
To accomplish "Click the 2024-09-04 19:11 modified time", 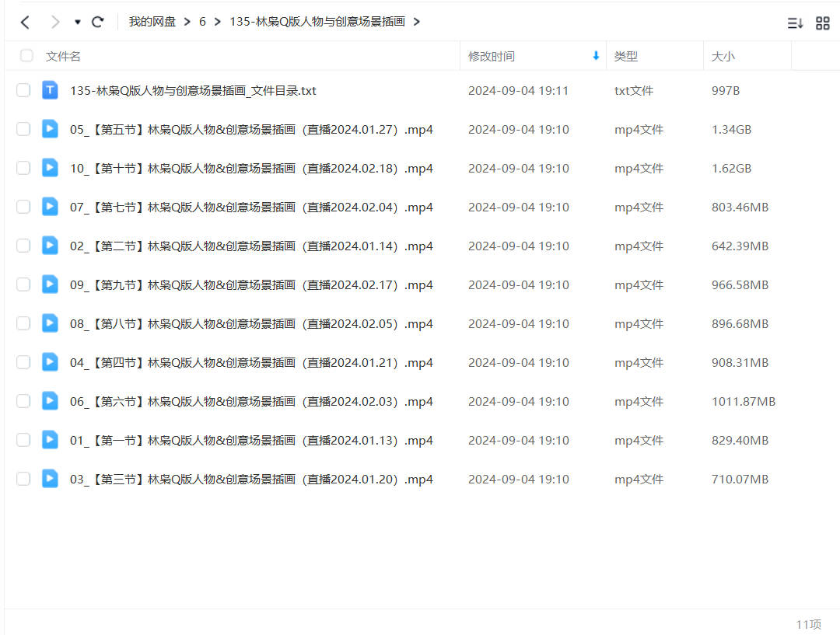I will coord(518,90).
